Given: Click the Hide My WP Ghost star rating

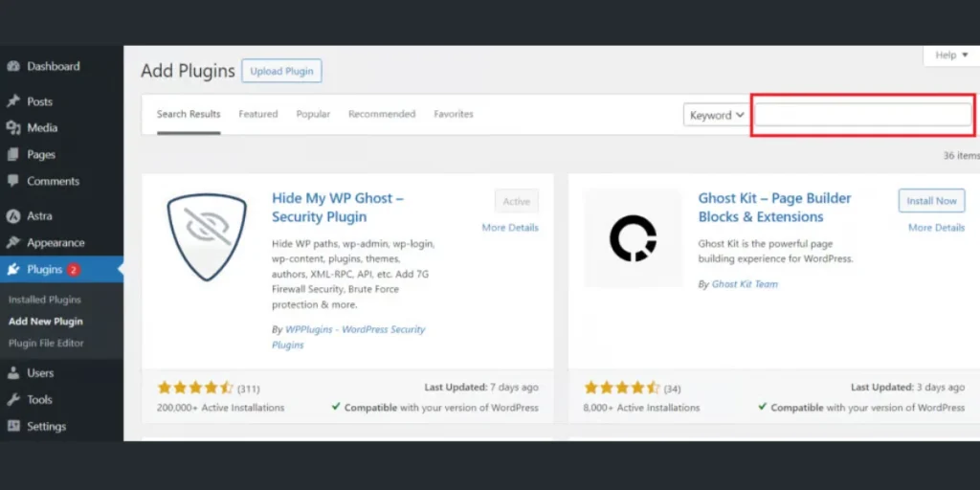Looking at the screenshot, I should (195, 389).
